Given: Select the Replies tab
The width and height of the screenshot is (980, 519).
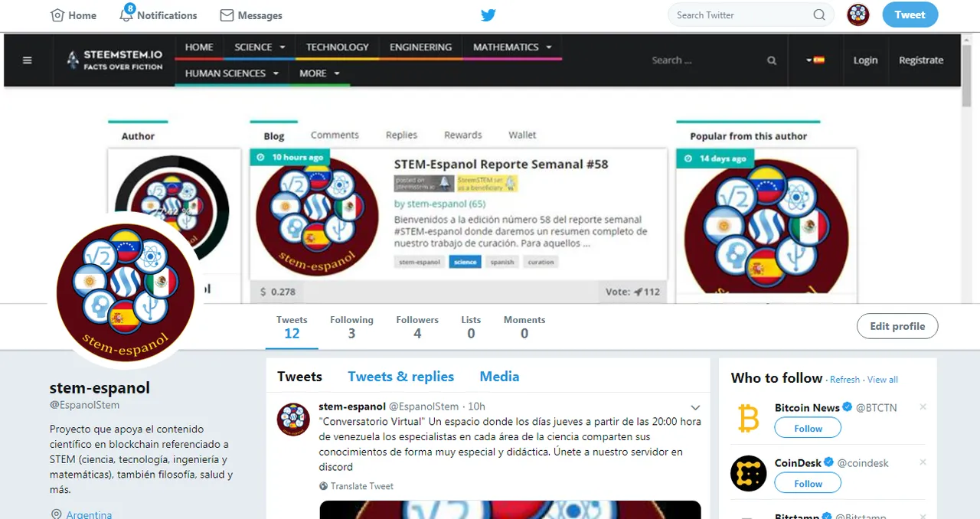Looking at the screenshot, I should (401, 135).
